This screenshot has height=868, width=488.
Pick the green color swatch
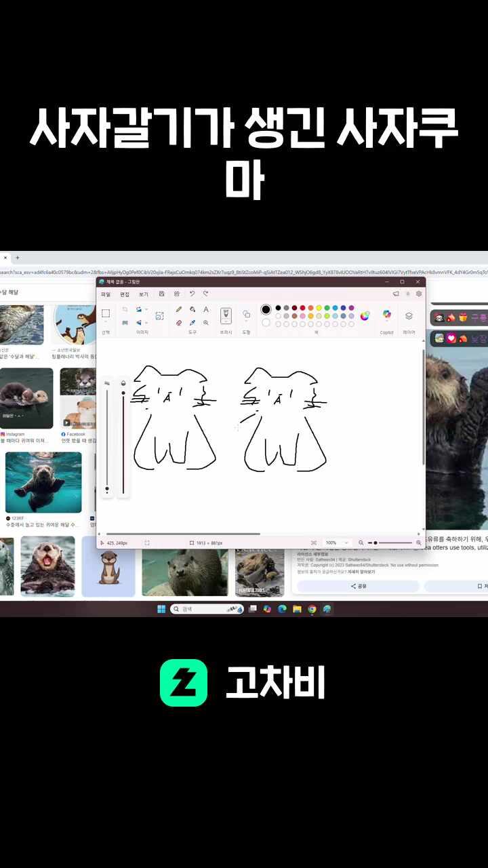coord(327,308)
